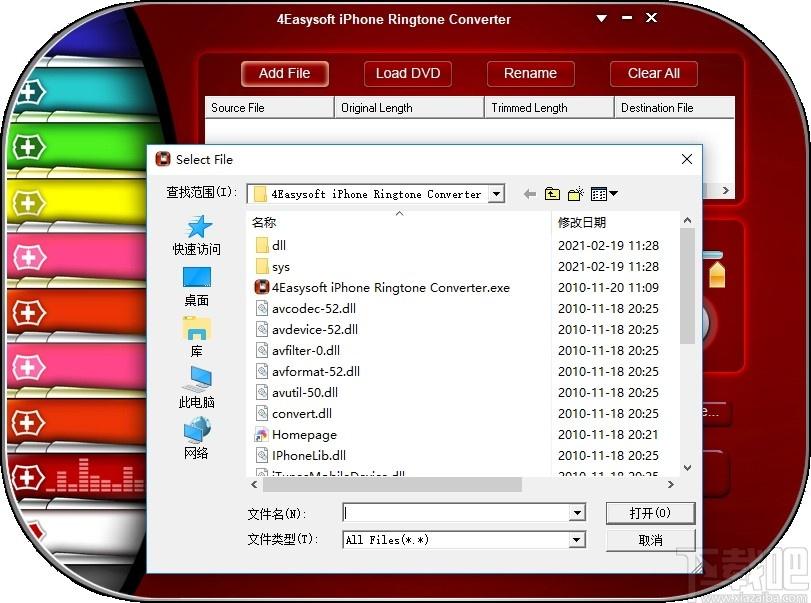Click the file name input field

(x=456, y=513)
